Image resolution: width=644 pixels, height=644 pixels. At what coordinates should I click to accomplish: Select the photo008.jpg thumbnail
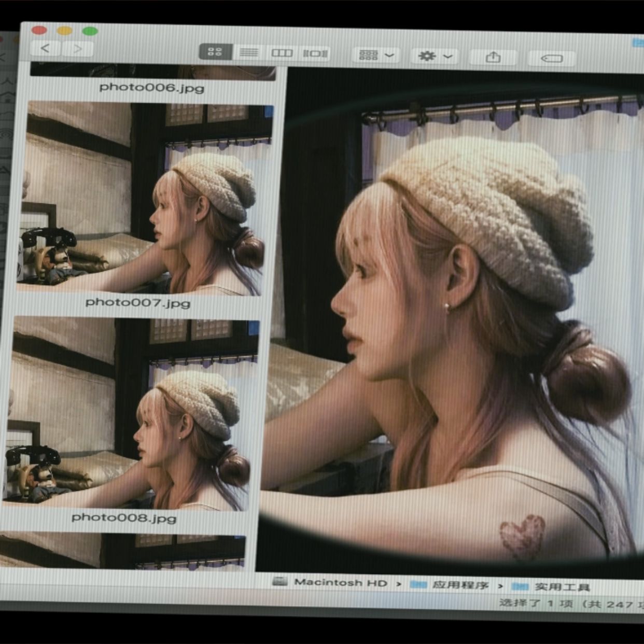[131, 414]
